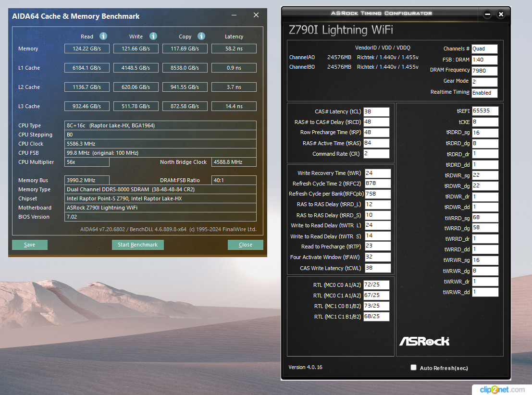This screenshot has width=532, height=395.
Task: Click the ASRock logo
Action: coord(424,341)
